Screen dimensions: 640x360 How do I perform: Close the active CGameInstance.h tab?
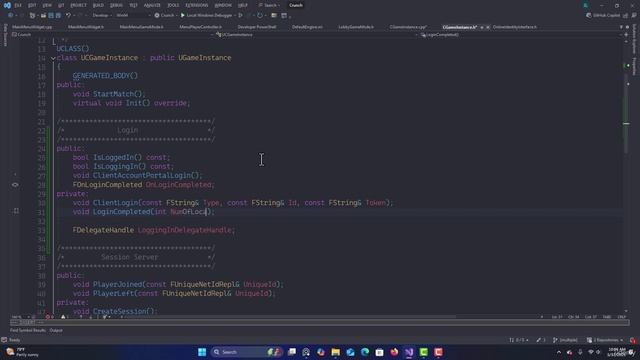click(x=488, y=27)
